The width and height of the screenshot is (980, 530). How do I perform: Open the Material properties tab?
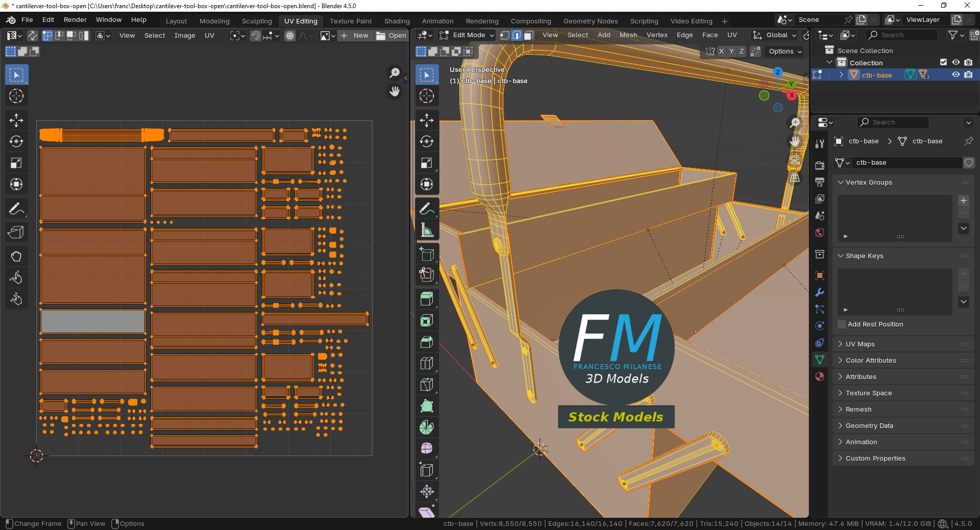[x=820, y=376]
